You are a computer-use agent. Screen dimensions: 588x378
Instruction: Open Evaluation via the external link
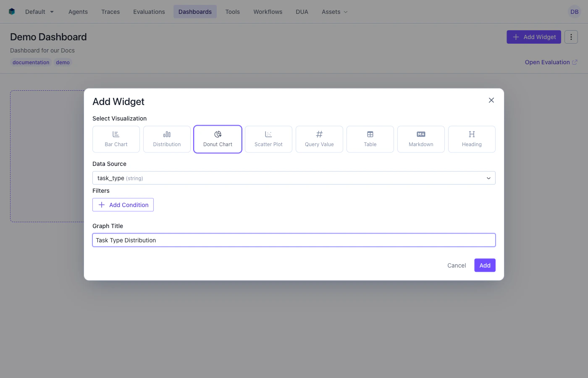tap(551, 62)
